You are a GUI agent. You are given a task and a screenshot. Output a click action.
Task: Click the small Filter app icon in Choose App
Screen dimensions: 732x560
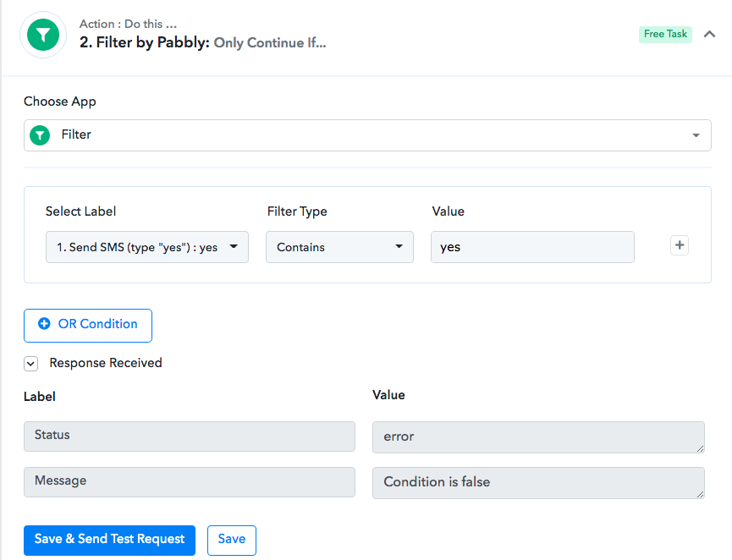point(40,135)
